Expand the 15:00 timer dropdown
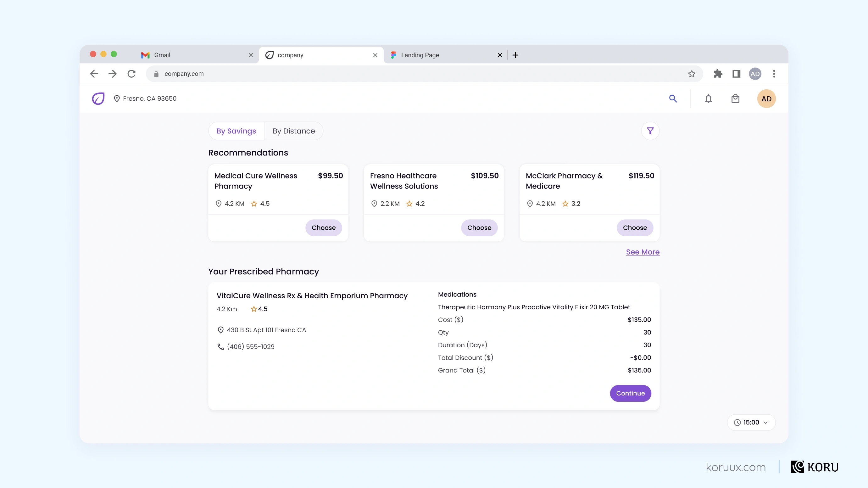868x488 pixels. tap(751, 422)
